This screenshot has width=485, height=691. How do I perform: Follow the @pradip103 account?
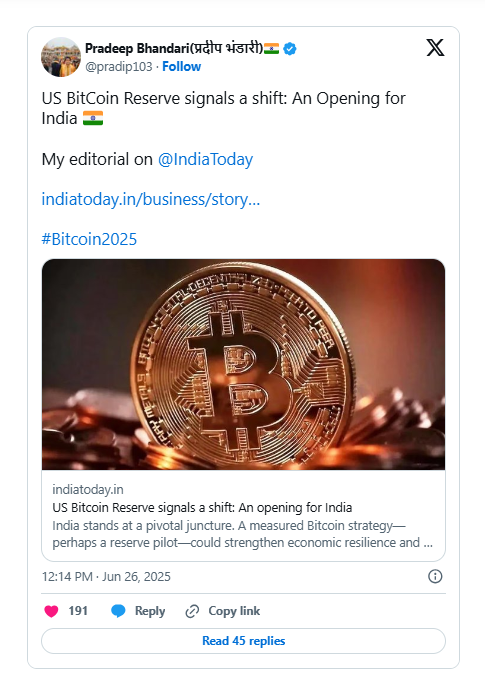181,67
